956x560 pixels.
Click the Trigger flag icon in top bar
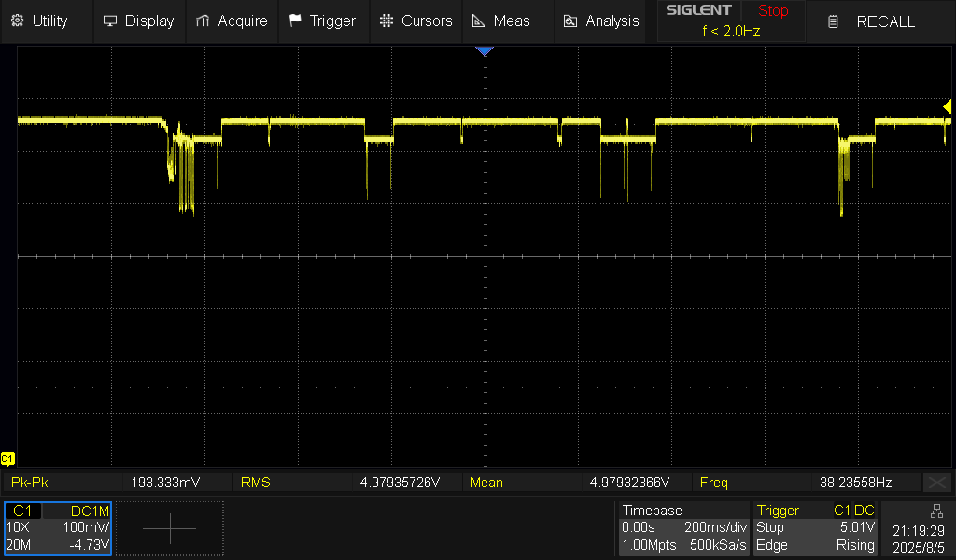coord(295,21)
